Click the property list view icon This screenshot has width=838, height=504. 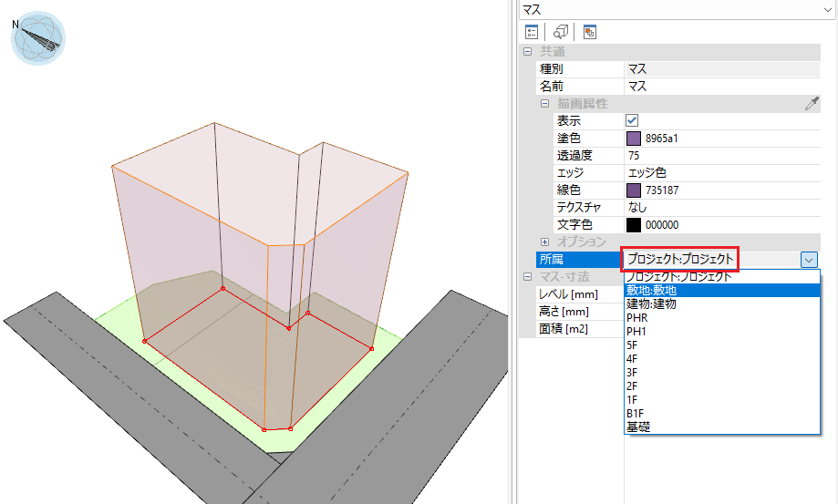point(532,31)
